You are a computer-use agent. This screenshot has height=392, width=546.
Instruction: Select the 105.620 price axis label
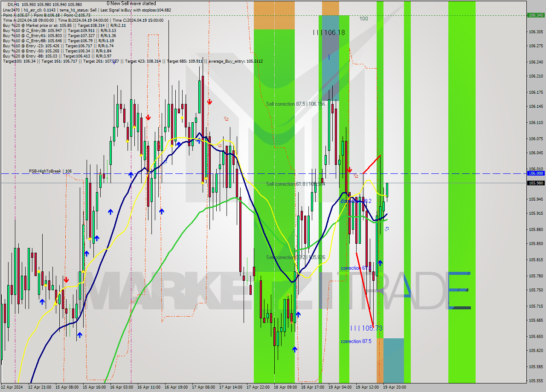point(536,350)
